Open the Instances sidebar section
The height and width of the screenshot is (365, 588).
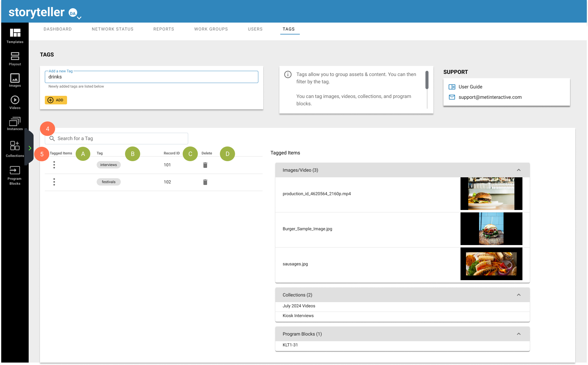pyautogui.click(x=15, y=124)
